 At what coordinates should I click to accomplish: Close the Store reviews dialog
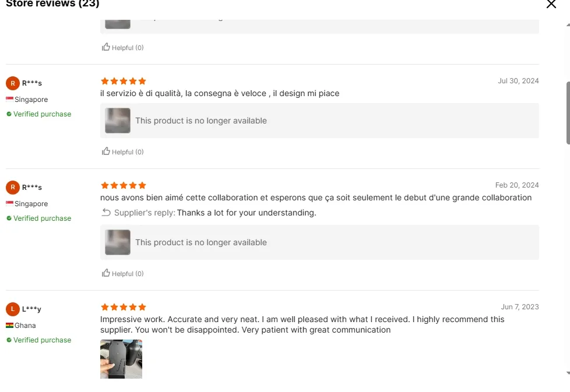pos(551,5)
